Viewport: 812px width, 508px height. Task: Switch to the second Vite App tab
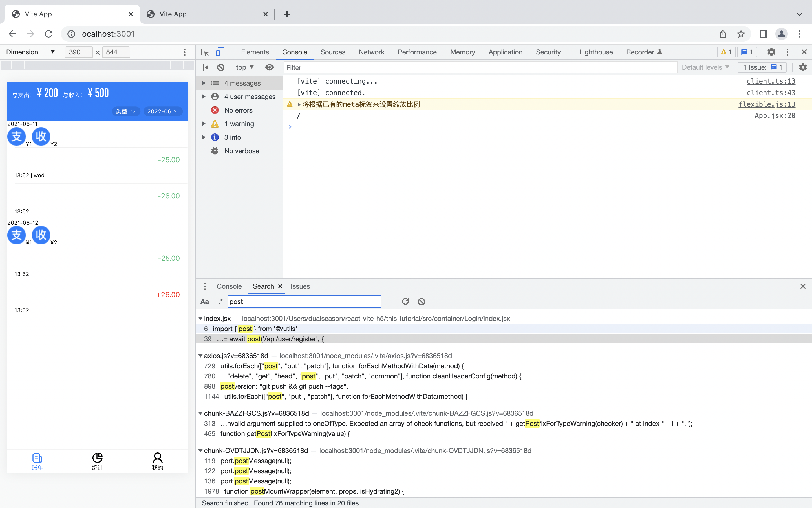[x=207, y=14]
